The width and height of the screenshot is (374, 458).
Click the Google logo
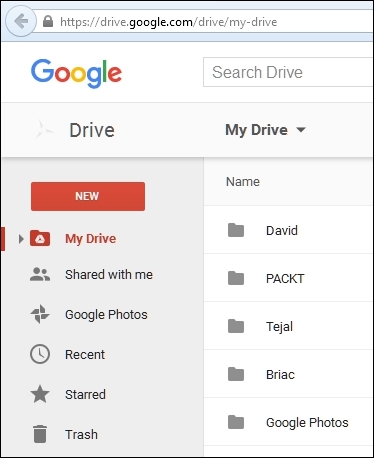[77, 73]
